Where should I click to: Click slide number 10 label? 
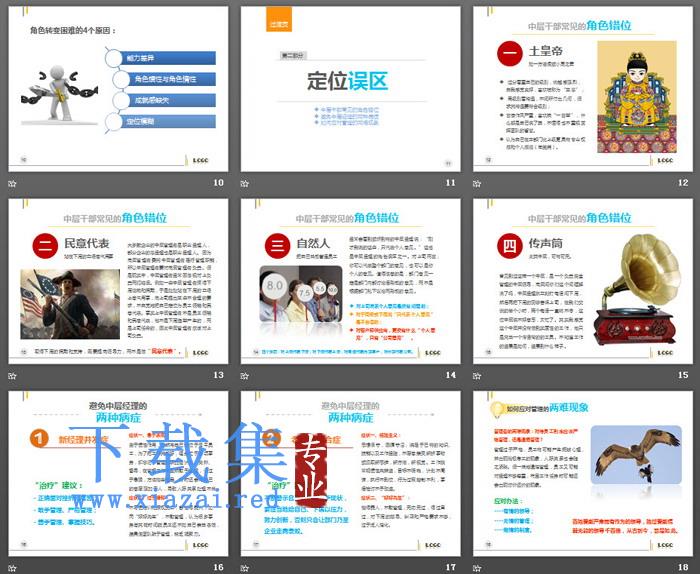pos(218,183)
